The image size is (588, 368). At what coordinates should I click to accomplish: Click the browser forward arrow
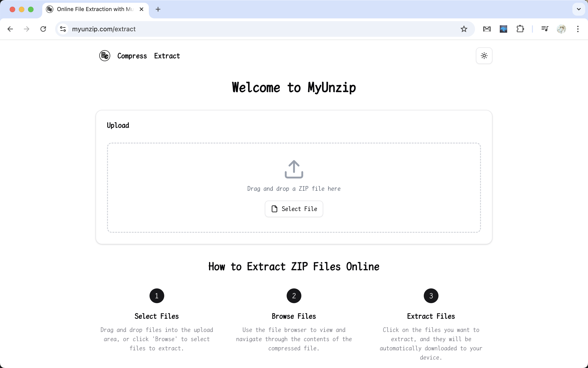[26, 29]
